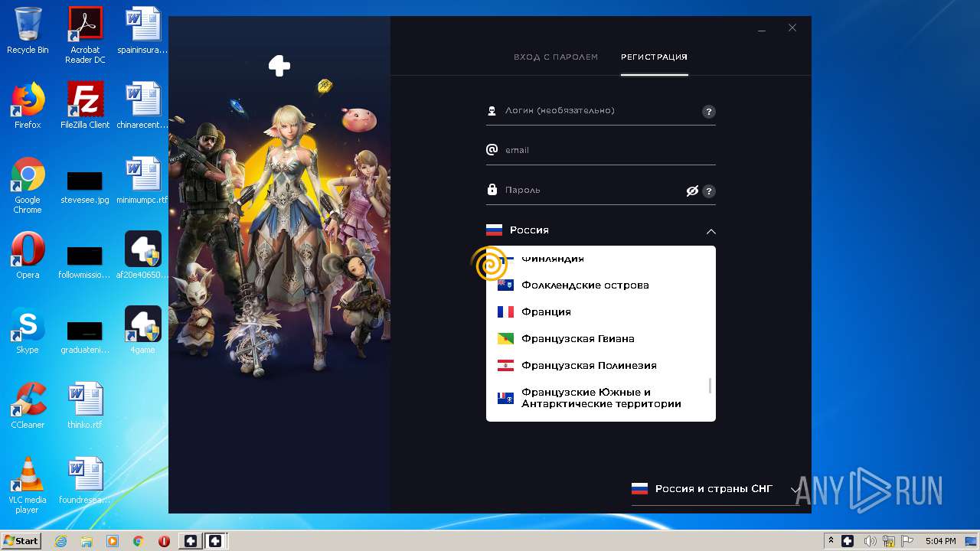Click the lock icon beside Пароль field
980x551 pixels.
pyautogui.click(x=492, y=189)
